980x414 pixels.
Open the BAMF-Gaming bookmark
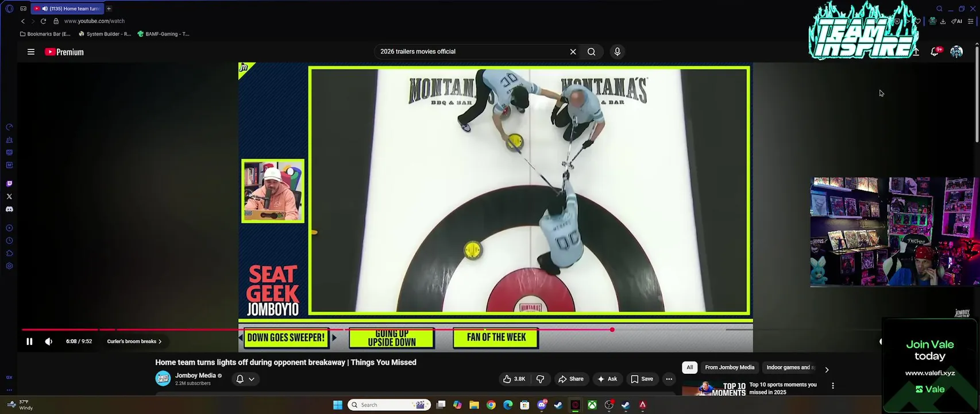(164, 34)
